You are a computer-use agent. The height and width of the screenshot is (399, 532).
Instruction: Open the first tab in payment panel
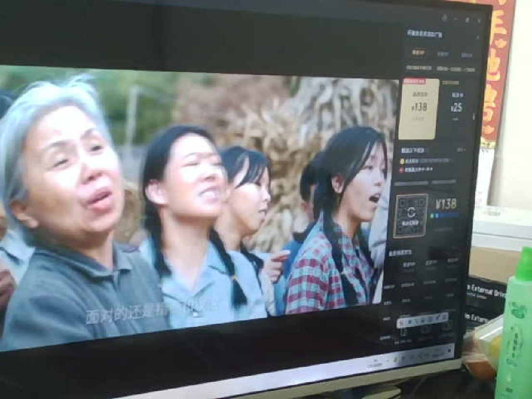418,53
